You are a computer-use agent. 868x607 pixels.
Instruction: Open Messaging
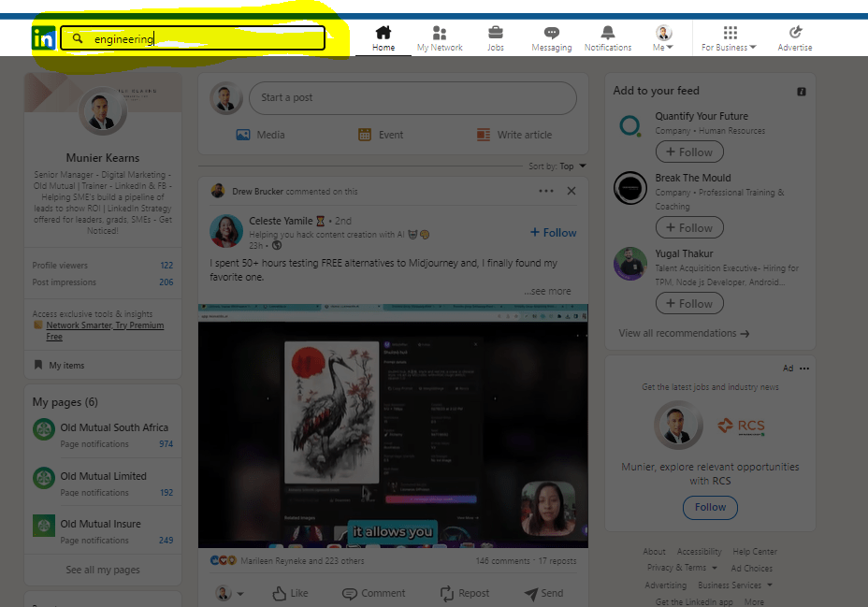[x=551, y=34]
